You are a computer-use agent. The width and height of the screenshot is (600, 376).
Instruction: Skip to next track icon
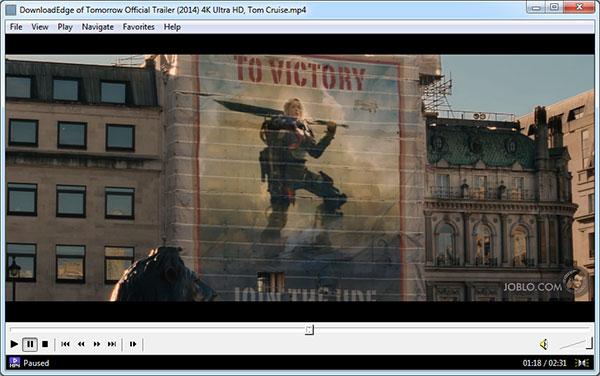pyautogui.click(x=112, y=344)
